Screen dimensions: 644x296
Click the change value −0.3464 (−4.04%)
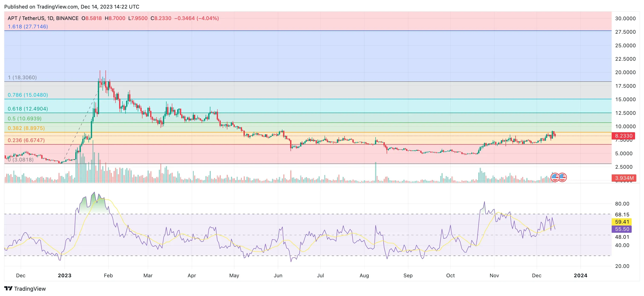click(x=197, y=18)
